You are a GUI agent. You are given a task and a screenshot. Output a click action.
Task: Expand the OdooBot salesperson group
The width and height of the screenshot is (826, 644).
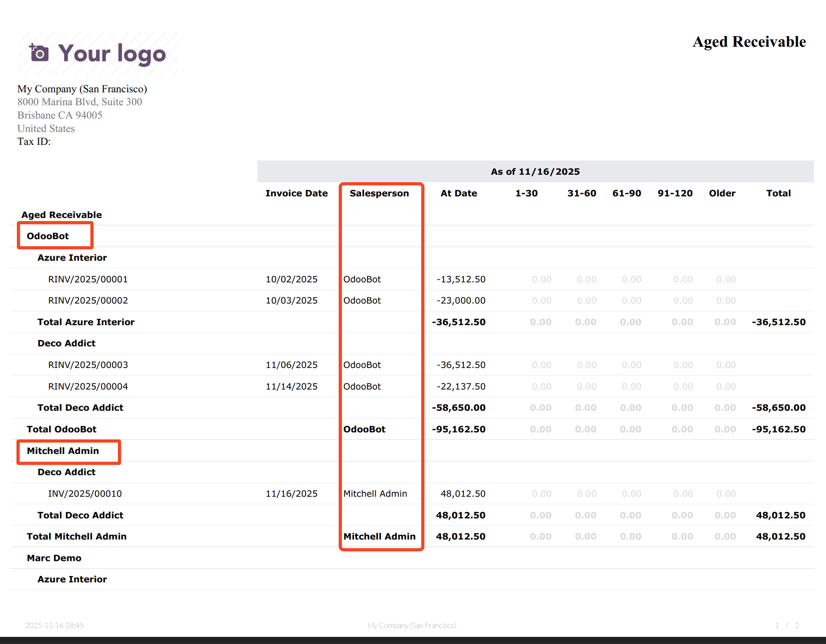click(48, 236)
